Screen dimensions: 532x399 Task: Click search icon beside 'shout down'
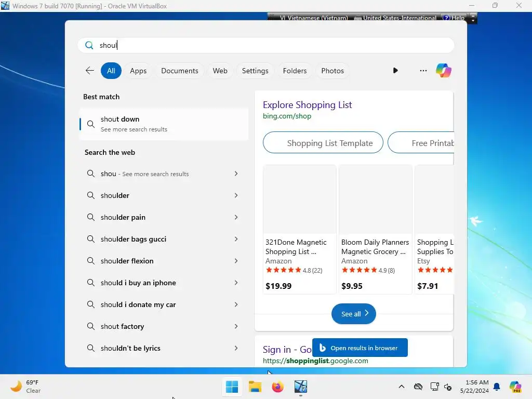click(90, 124)
